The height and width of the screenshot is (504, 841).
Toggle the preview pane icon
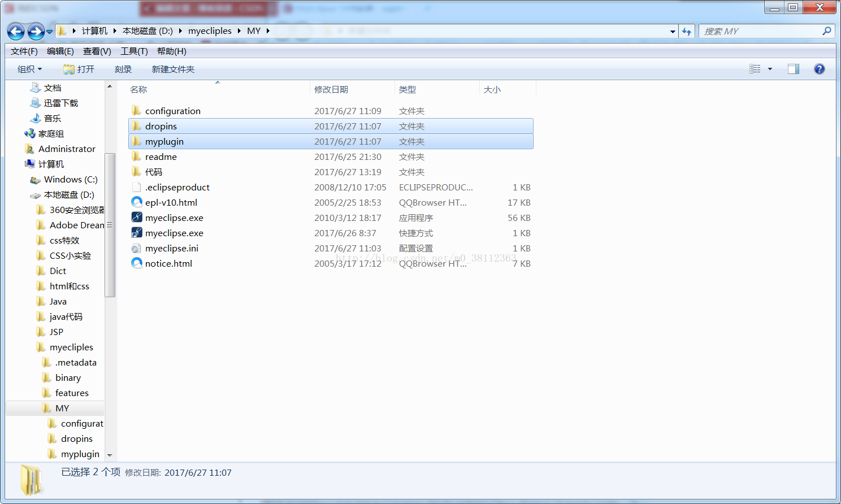[794, 69]
